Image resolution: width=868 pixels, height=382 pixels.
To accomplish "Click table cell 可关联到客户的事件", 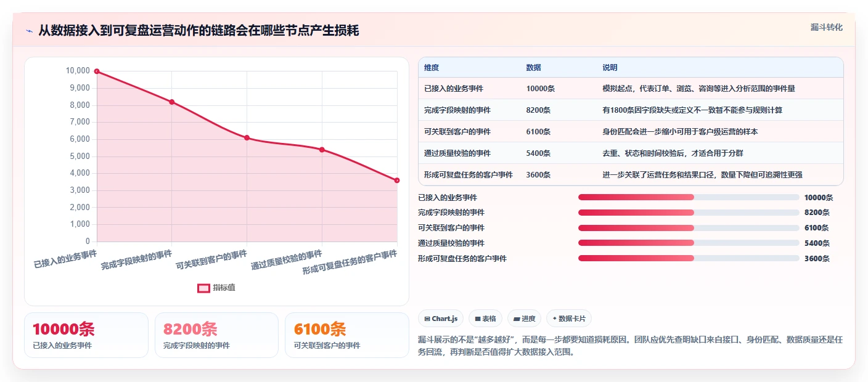I will point(457,132).
